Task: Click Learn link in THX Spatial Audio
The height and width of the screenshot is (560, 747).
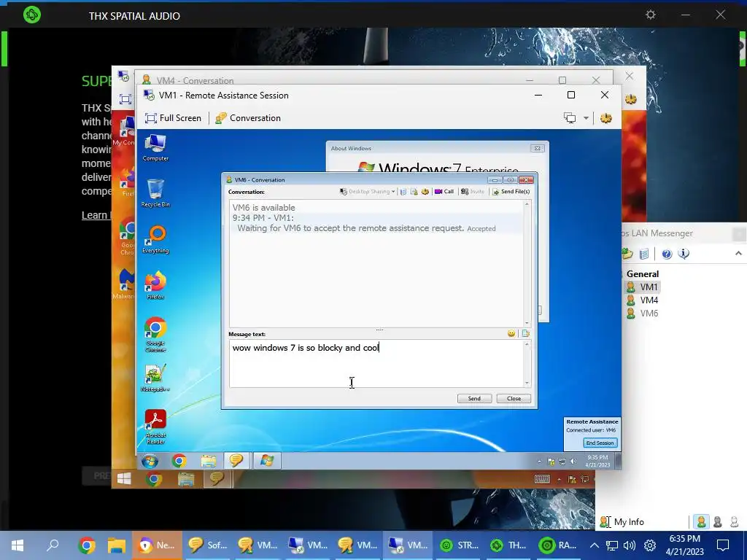Action: pyautogui.click(x=96, y=215)
